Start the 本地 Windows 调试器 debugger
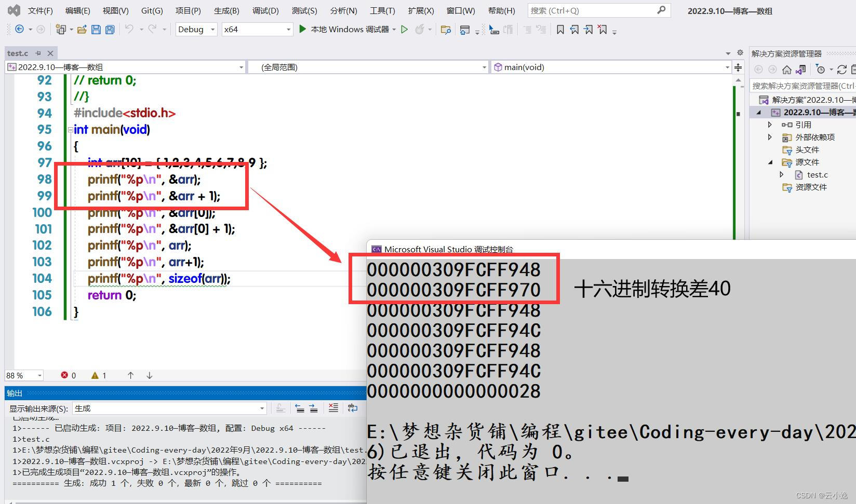This screenshot has width=856, height=504. 344,30
